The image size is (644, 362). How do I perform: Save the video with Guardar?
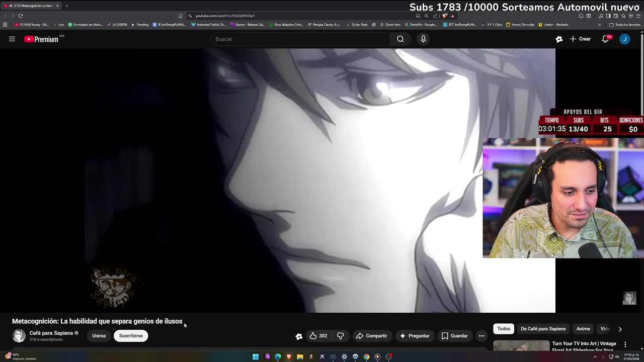[454, 336]
